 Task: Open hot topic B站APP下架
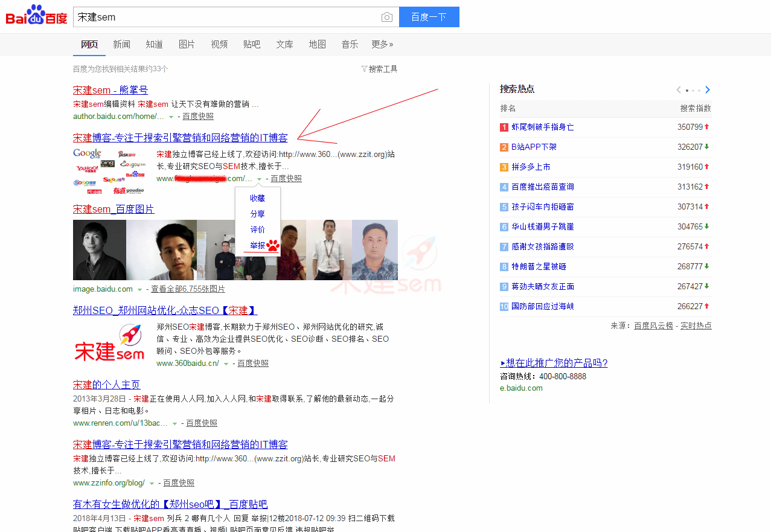pyautogui.click(x=534, y=147)
